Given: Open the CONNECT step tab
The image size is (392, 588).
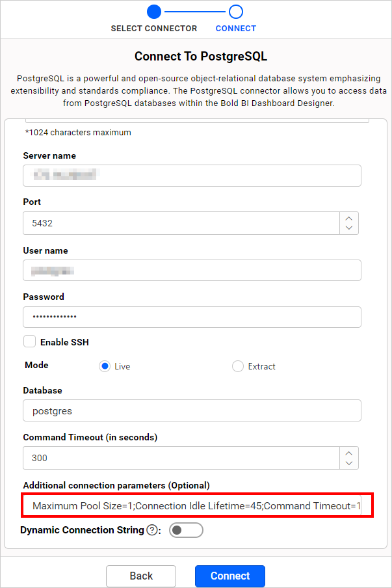Looking at the screenshot, I should (236, 29).
